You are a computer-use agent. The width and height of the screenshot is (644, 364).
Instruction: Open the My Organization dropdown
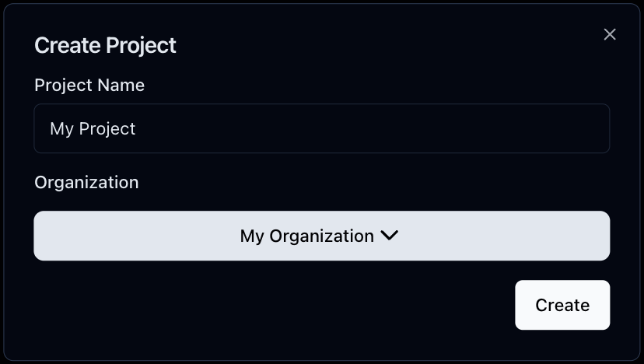pyautogui.click(x=321, y=236)
